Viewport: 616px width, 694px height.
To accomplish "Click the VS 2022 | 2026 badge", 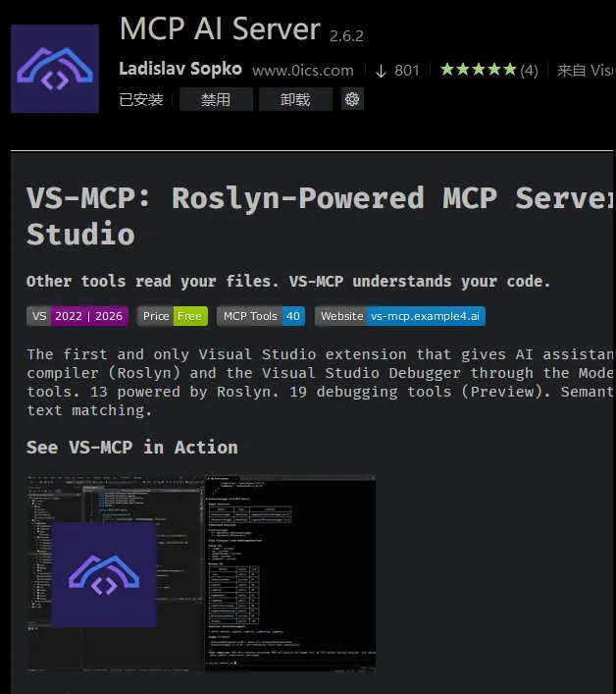I will click(77, 316).
